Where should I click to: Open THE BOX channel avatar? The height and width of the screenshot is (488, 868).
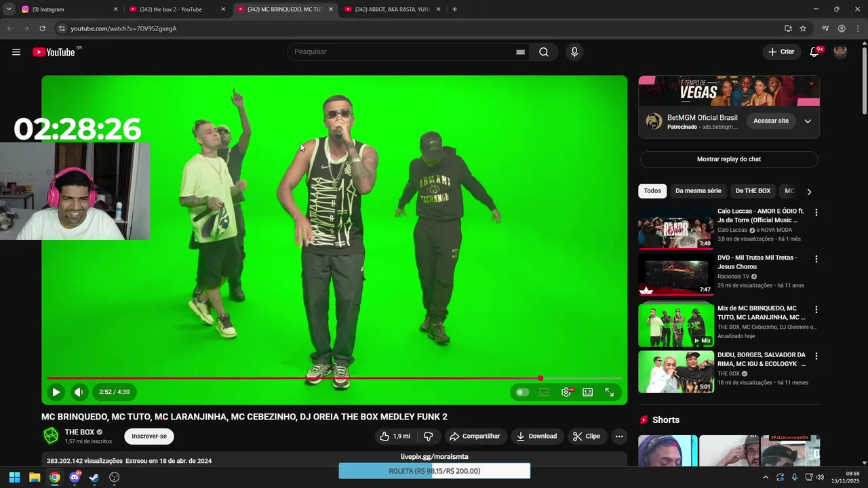51,436
